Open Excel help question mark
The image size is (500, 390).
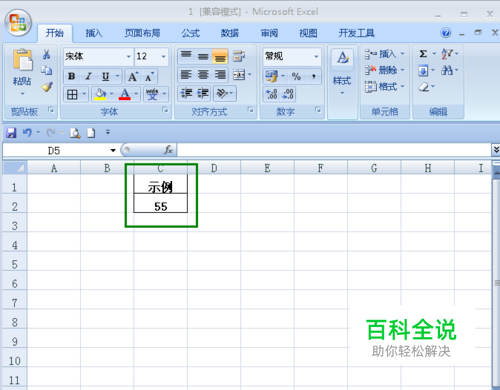pos(446,33)
